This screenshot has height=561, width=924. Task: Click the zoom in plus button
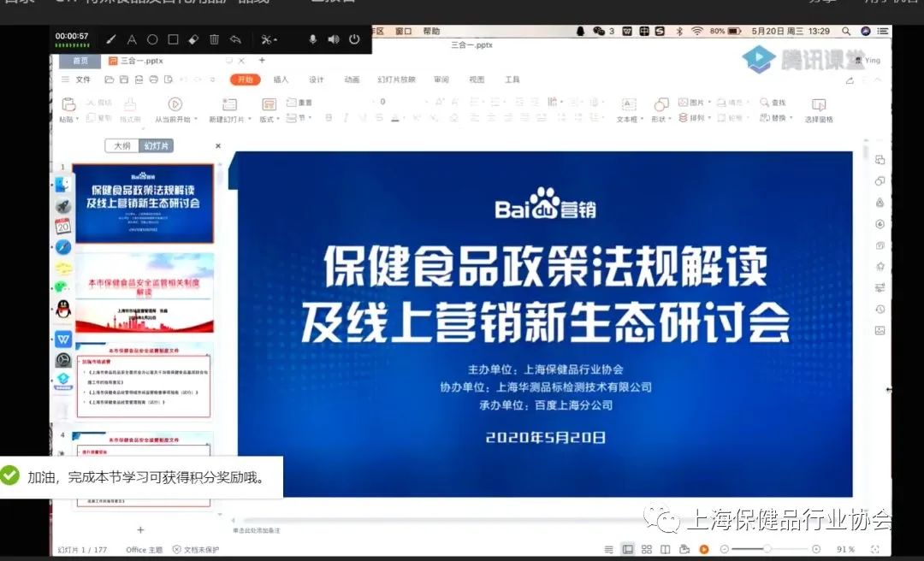[816, 550]
